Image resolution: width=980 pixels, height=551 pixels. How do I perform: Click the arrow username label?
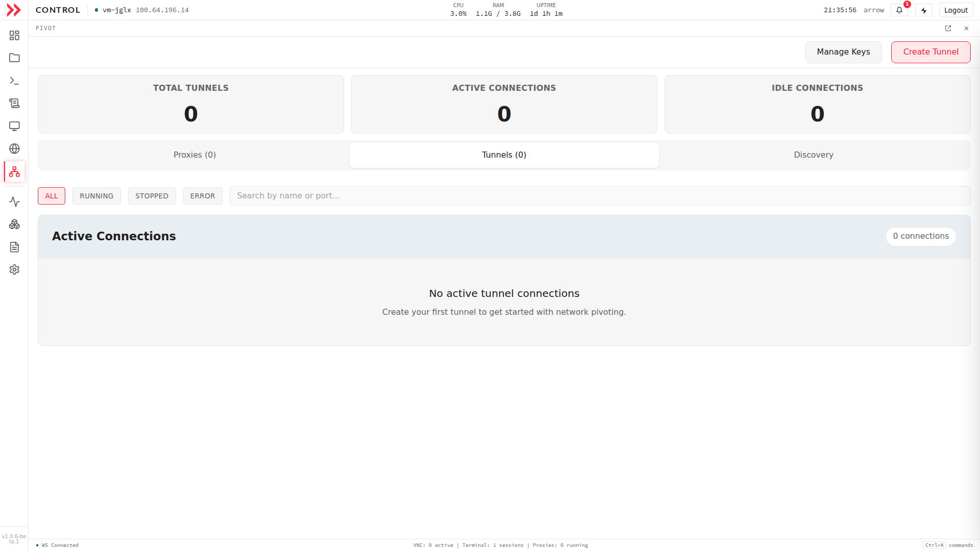pyautogui.click(x=874, y=10)
